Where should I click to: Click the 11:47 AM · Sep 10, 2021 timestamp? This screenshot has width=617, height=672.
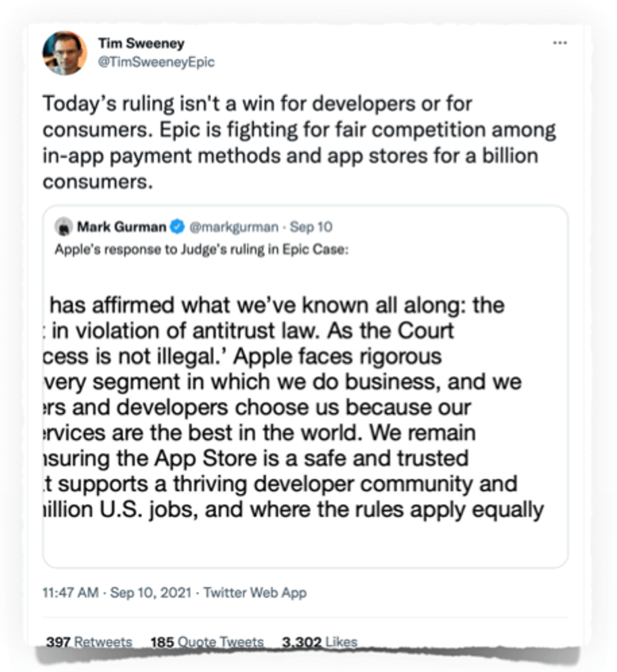coord(118,594)
